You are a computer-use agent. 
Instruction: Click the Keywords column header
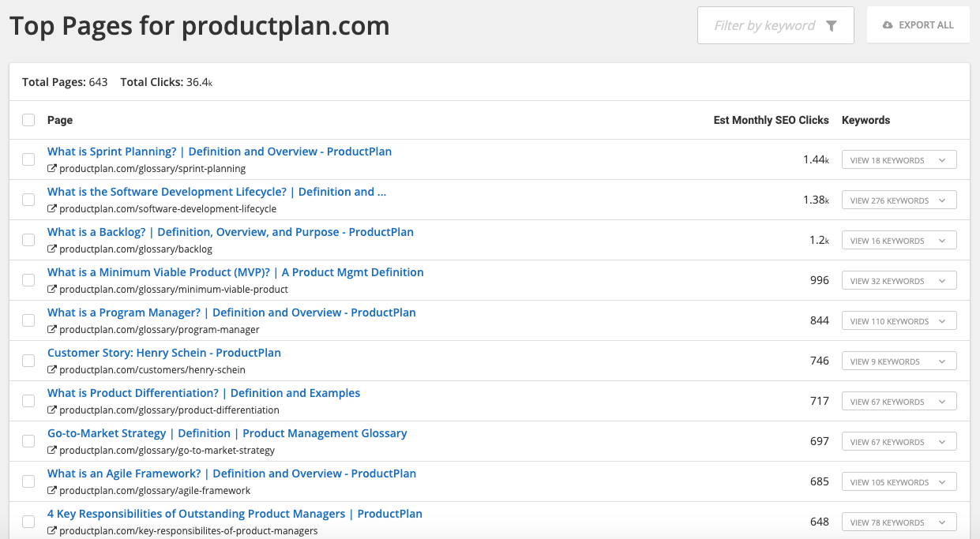pos(865,120)
